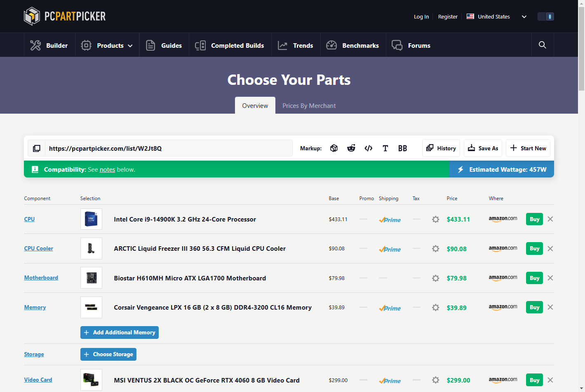Open the part list History
The height and width of the screenshot is (392, 585).
pyautogui.click(x=441, y=148)
